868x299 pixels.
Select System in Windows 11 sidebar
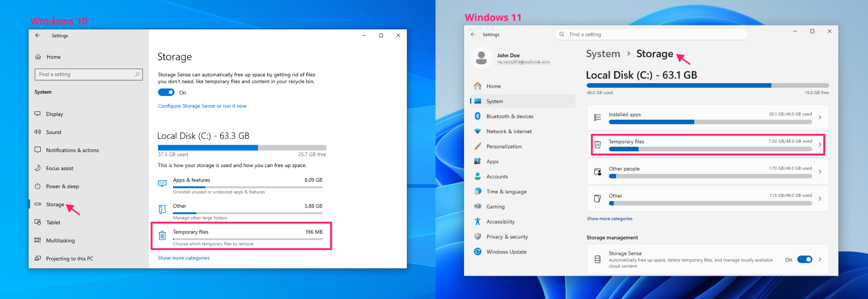tap(522, 101)
